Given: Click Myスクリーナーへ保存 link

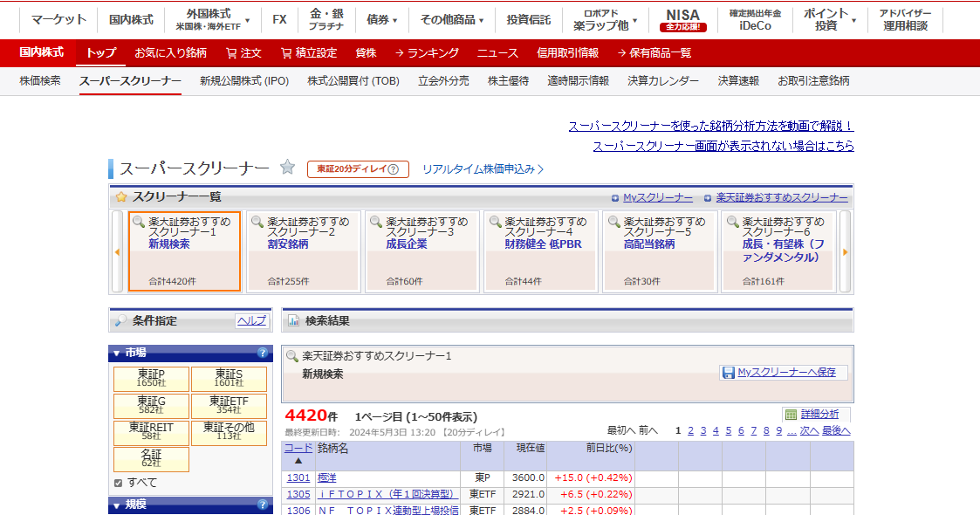Looking at the screenshot, I should [x=786, y=373].
